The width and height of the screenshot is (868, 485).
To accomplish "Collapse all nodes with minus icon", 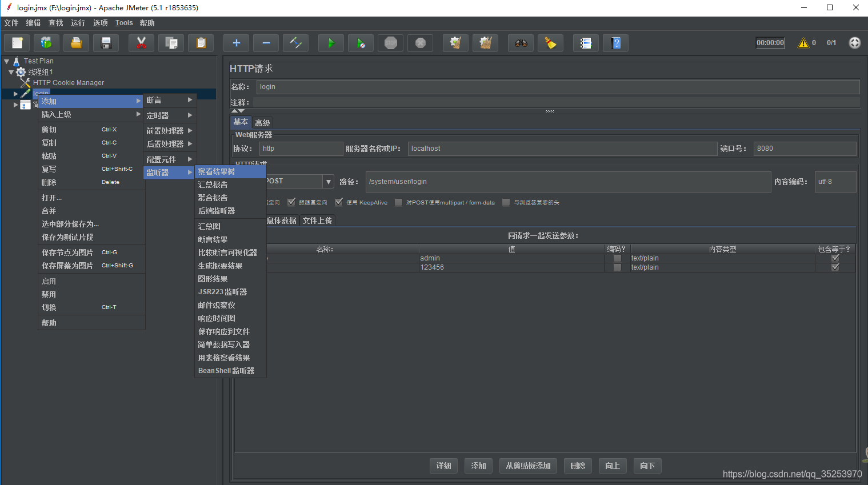I will [x=266, y=43].
